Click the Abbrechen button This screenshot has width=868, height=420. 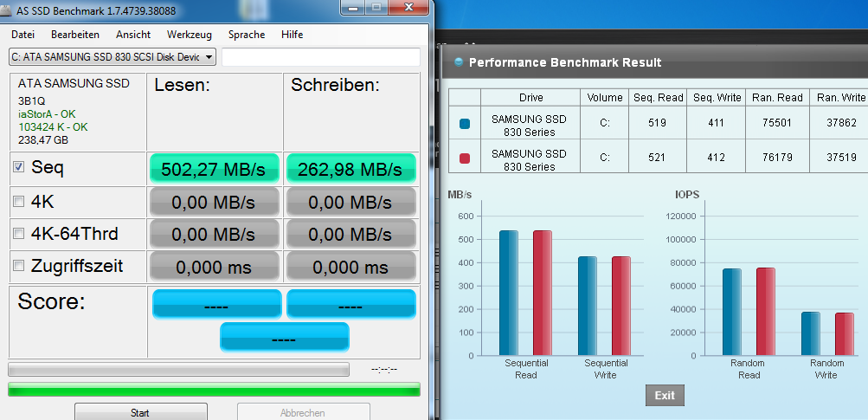[303, 411]
